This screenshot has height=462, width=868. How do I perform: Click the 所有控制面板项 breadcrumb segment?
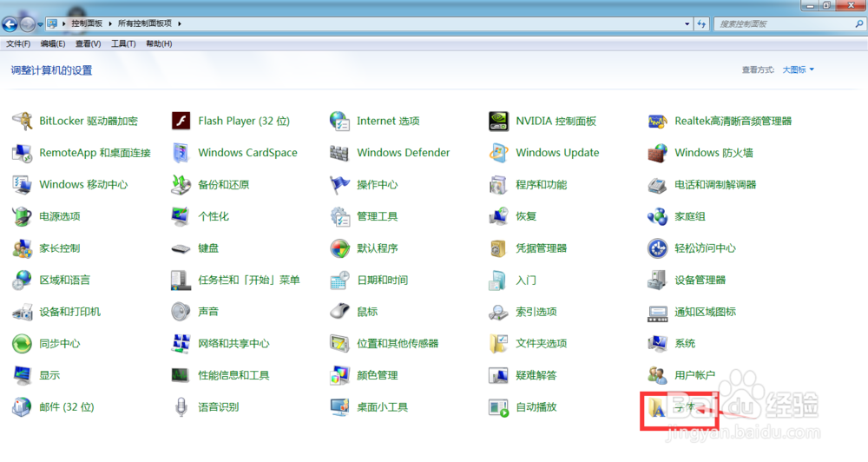144,23
